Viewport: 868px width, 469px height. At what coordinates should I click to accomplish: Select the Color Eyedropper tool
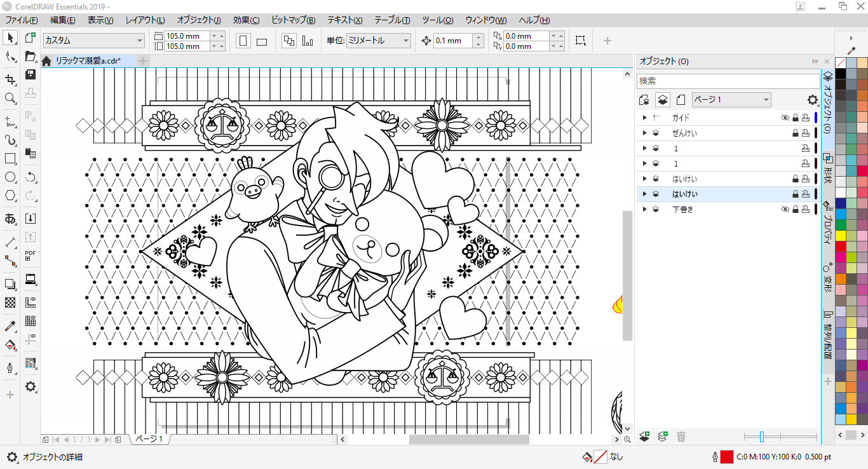tap(10, 326)
